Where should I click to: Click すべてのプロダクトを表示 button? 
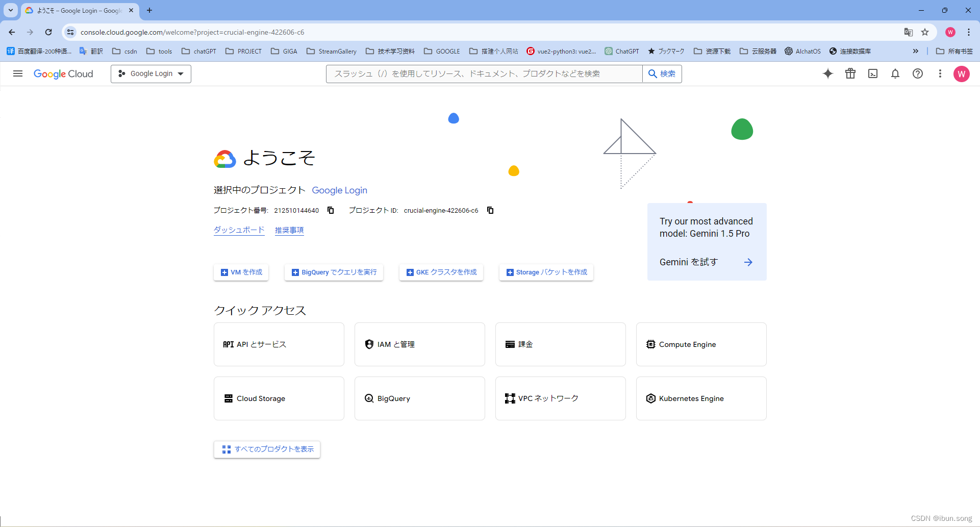267,449
